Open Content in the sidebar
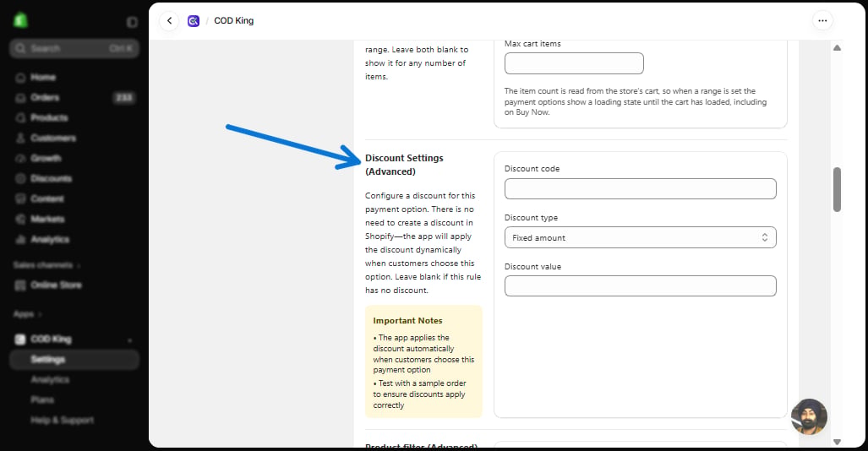 click(x=47, y=198)
